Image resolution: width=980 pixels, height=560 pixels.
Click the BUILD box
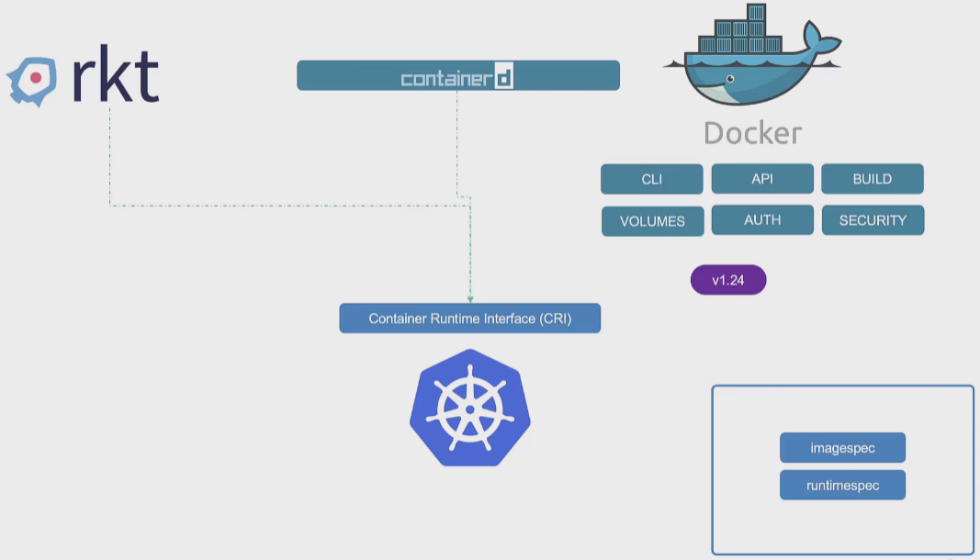872,179
